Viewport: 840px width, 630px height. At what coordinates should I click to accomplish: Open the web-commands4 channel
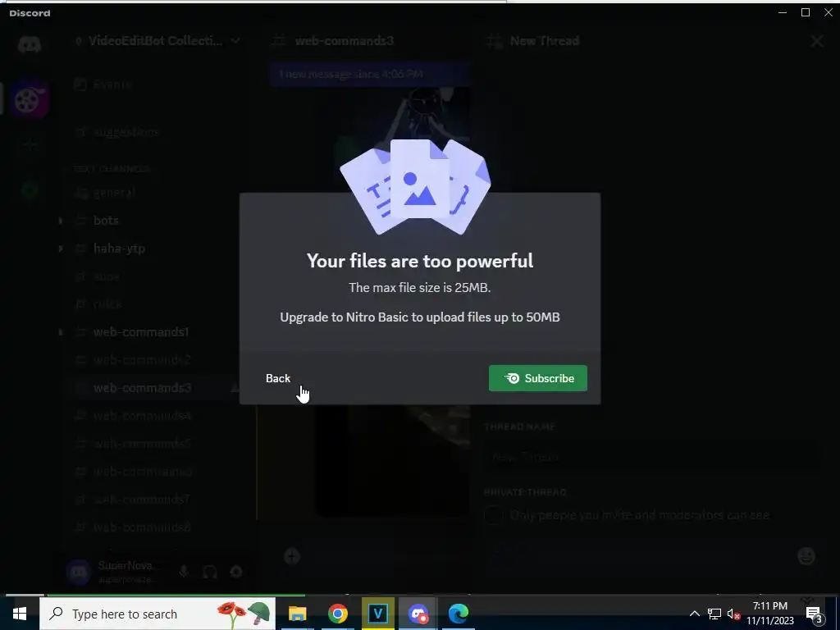coord(142,415)
